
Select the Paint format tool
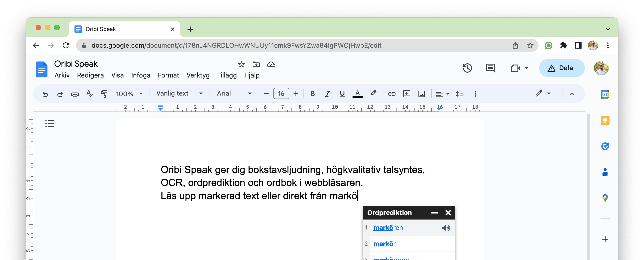click(x=104, y=94)
